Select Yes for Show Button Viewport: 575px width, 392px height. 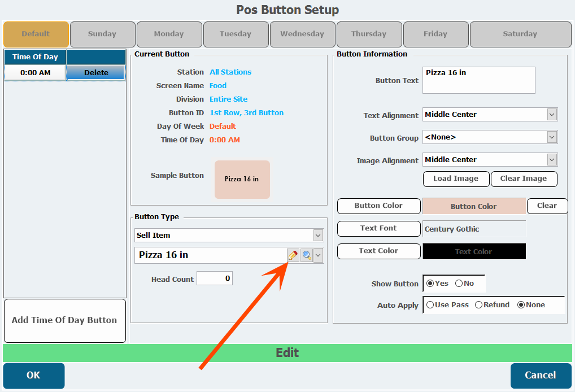point(430,283)
